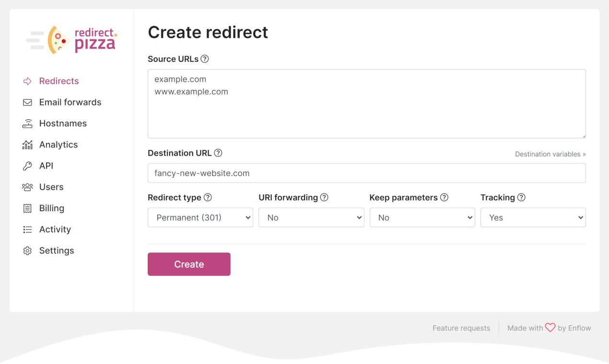Go to Email forwards in sidebar
The height and width of the screenshot is (364, 609).
tap(70, 102)
